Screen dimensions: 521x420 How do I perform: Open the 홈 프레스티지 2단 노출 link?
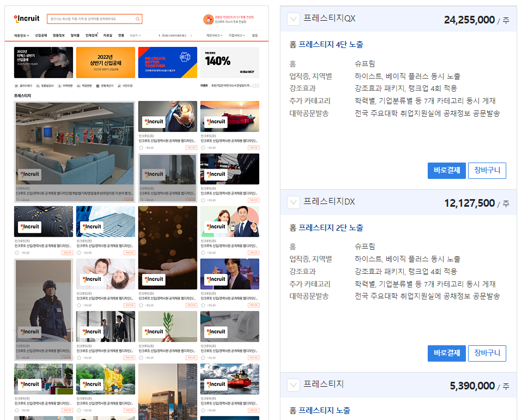pos(326,227)
